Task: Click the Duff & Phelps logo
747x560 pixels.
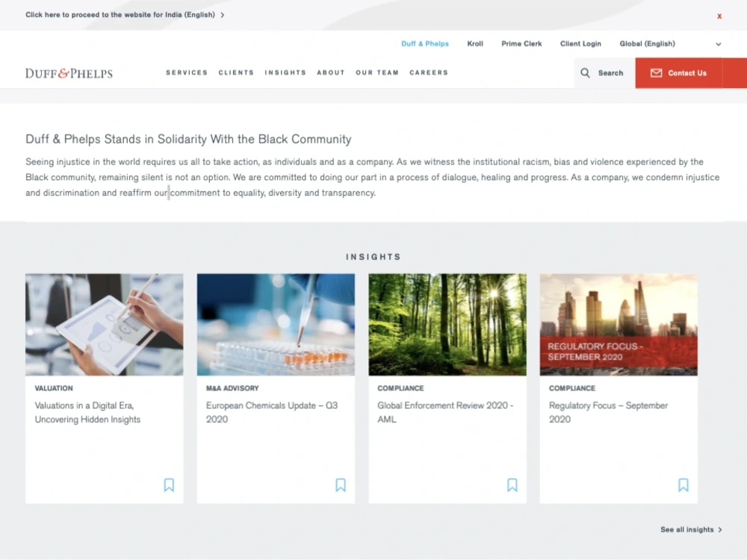Action: (x=69, y=73)
